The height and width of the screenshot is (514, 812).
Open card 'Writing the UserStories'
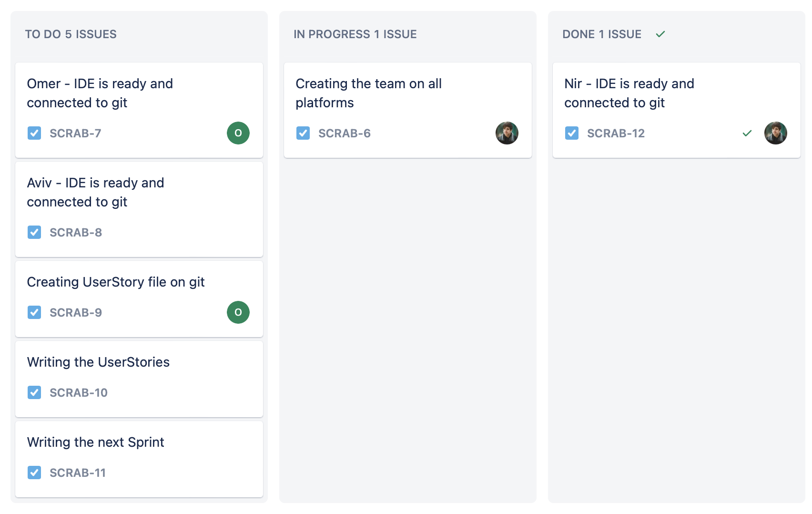point(98,362)
